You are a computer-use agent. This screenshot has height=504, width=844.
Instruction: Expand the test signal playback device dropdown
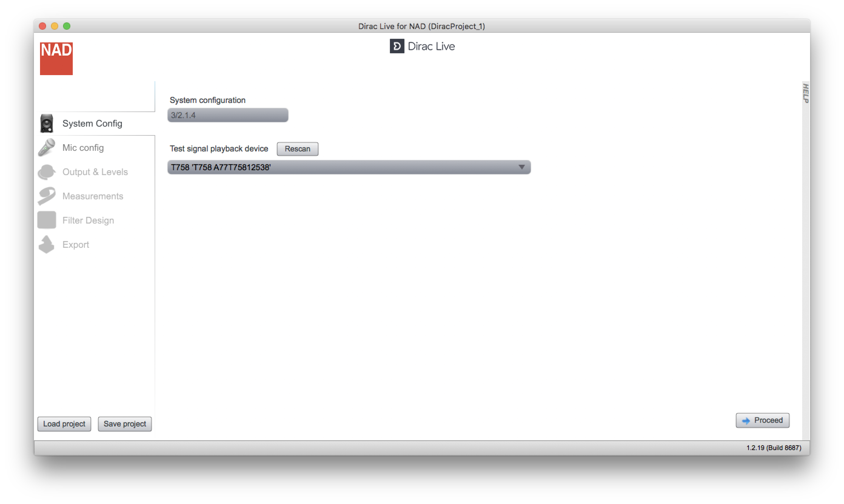click(x=522, y=167)
